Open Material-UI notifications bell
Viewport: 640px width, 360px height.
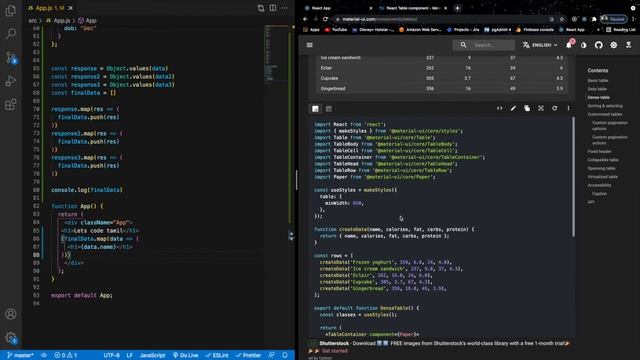click(569, 45)
